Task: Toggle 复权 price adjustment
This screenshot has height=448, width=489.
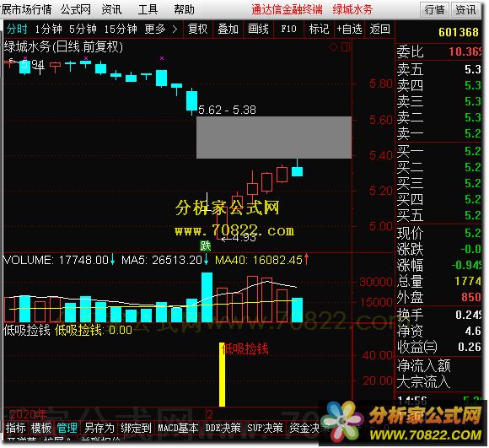Action: pyautogui.click(x=197, y=29)
